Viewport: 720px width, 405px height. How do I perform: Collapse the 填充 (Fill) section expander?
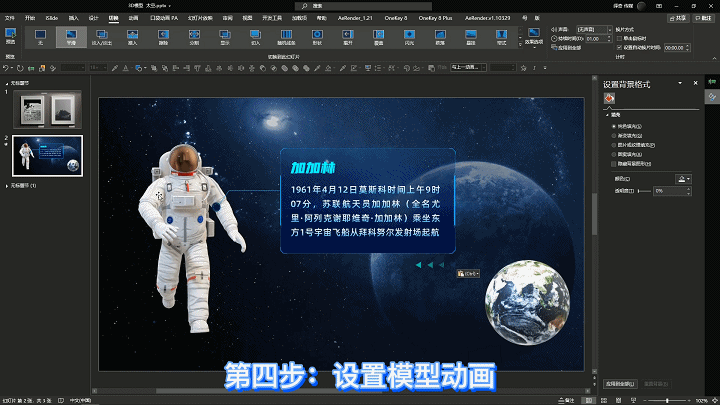point(608,115)
